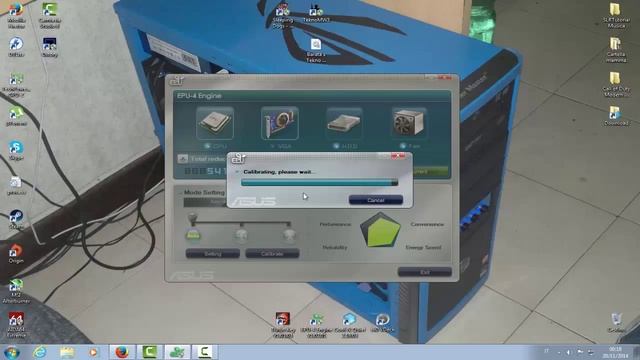Switch to Firefox in the taskbar

pyautogui.click(x=122, y=352)
